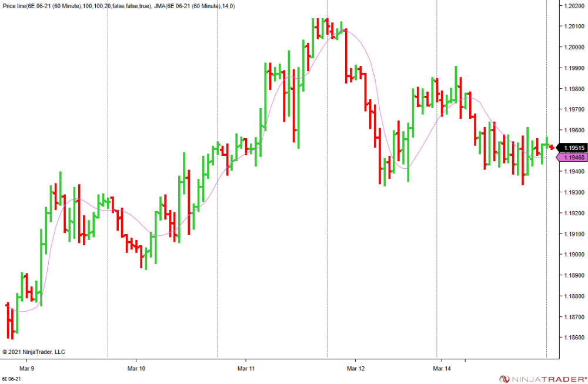
Task: Click the 1.18600 price axis label
Action: pyautogui.click(x=573, y=338)
